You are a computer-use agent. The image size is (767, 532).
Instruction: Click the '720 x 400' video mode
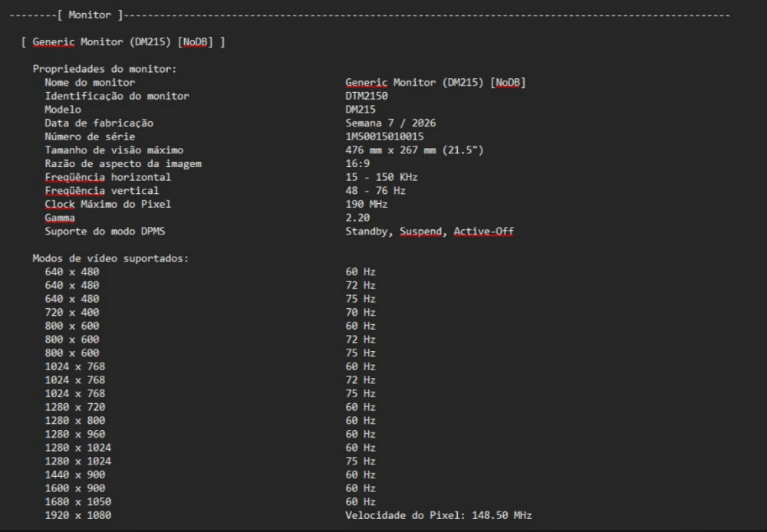[72, 312]
